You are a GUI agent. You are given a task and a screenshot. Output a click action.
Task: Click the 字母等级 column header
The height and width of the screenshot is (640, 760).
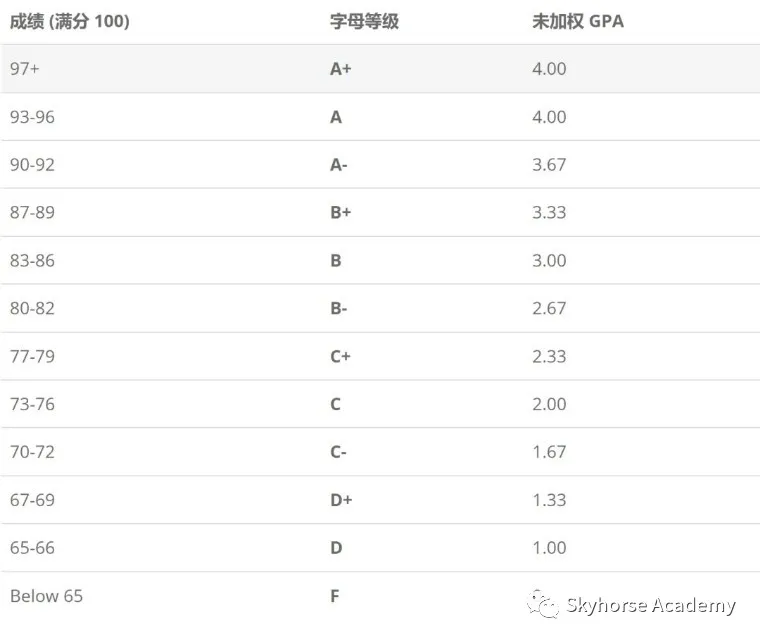point(364,21)
